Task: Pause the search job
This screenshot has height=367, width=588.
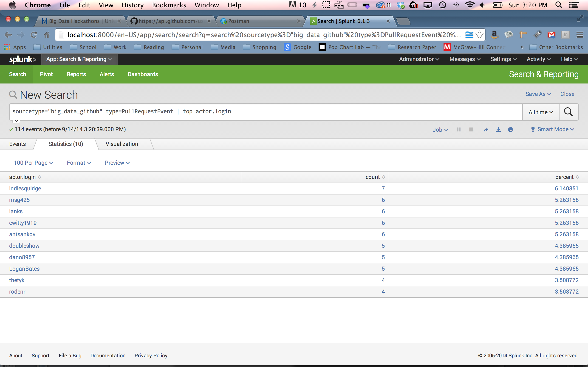Action: 459,129
